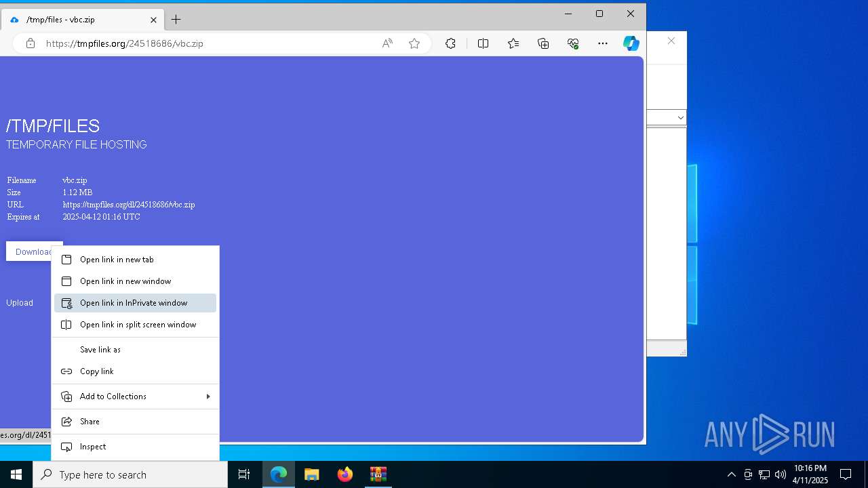Open dropdown in the background window
This screenshot has width=868, height=488.
(681, 118)
